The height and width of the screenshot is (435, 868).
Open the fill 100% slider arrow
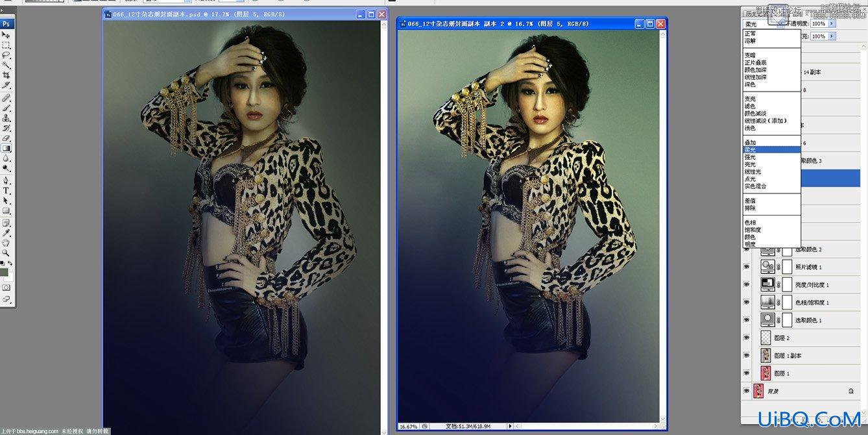pyautogui.click(x=832, y=36)
